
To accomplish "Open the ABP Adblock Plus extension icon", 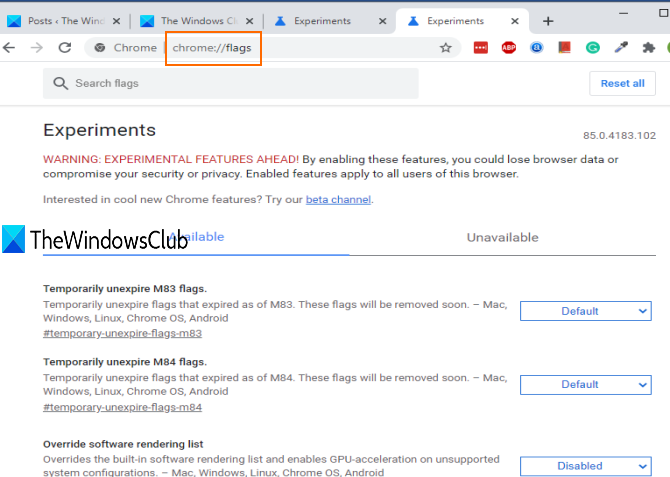I will pyautogui.click(x=508, y=47).
